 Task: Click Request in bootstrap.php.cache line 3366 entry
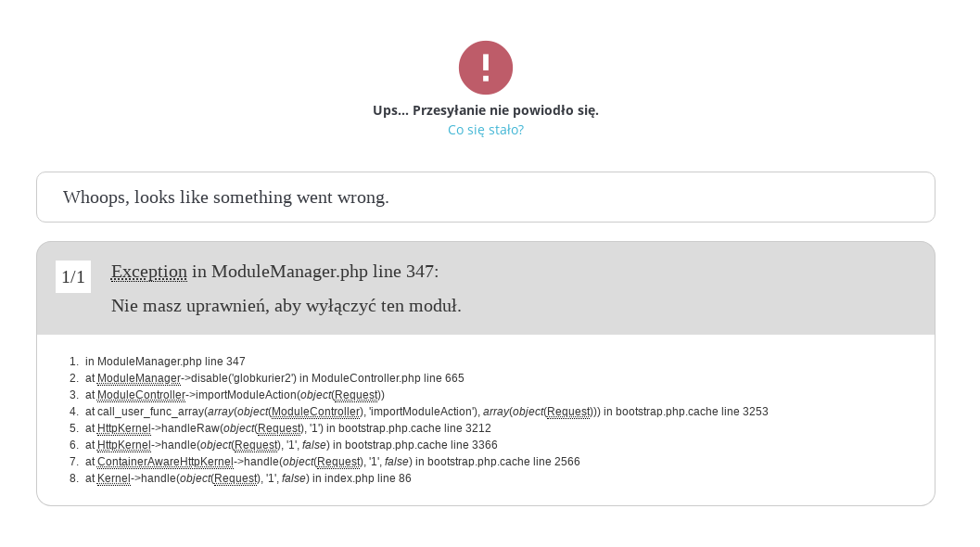256,445
